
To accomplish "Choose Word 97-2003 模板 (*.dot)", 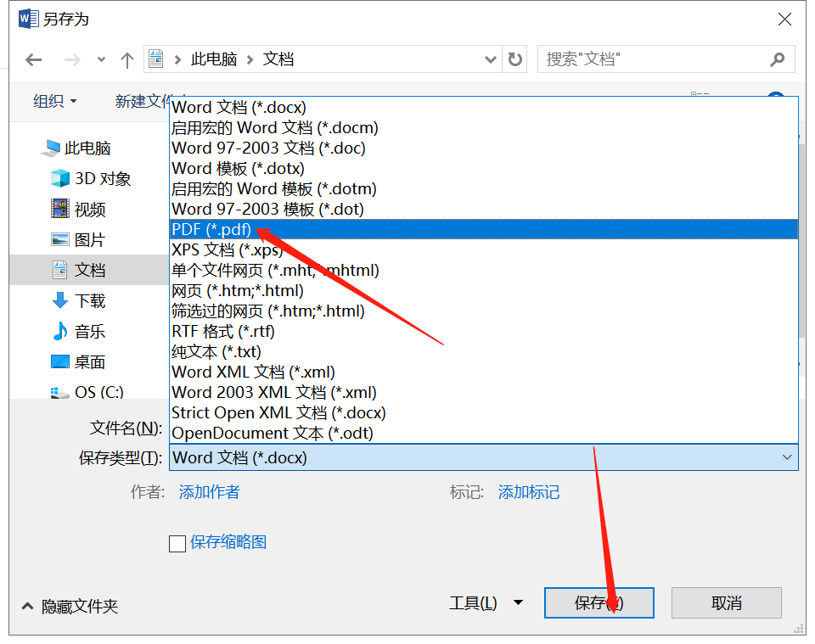I will pos(484,209).
